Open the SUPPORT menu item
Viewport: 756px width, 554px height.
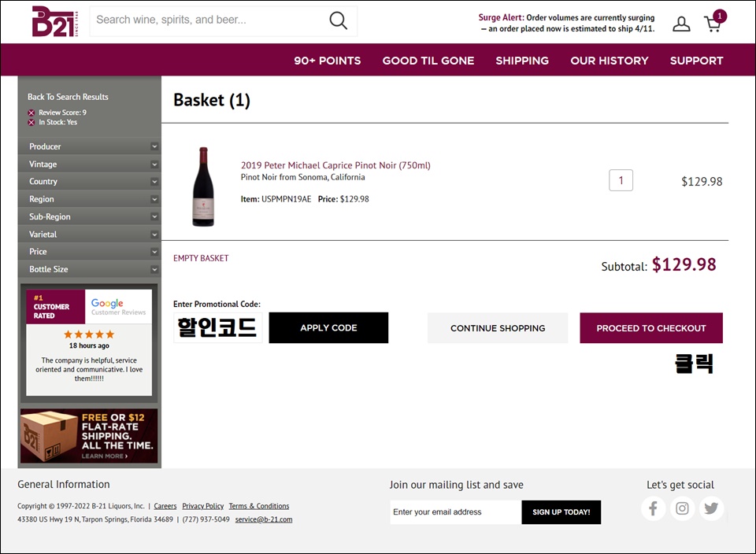pos(696,61)
